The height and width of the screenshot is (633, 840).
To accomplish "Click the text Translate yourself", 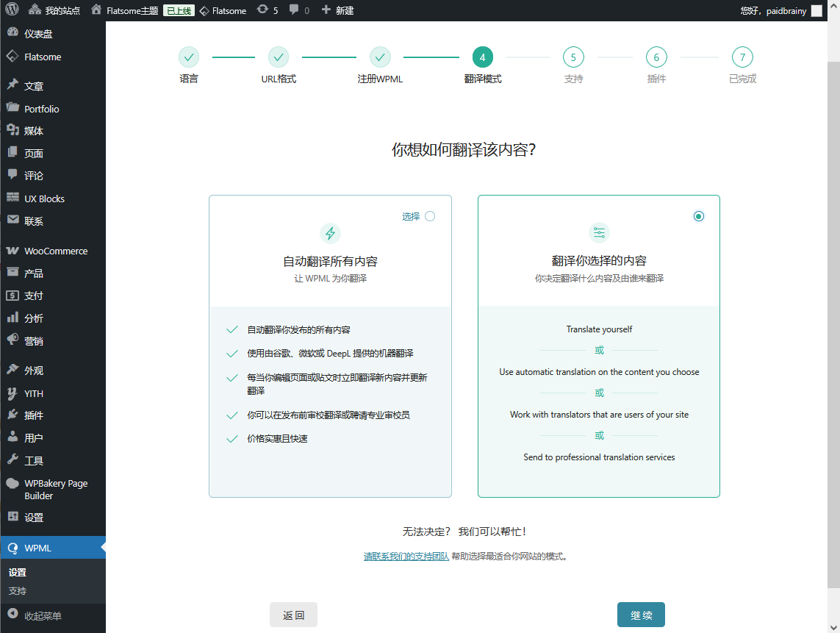I will (x=599, y=329).
